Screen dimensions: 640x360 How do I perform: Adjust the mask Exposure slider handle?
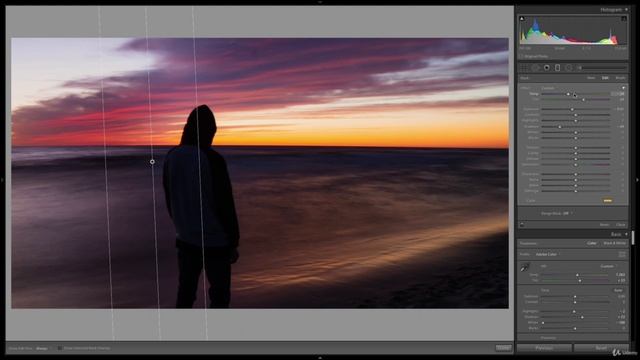click(x=572, y=109)
